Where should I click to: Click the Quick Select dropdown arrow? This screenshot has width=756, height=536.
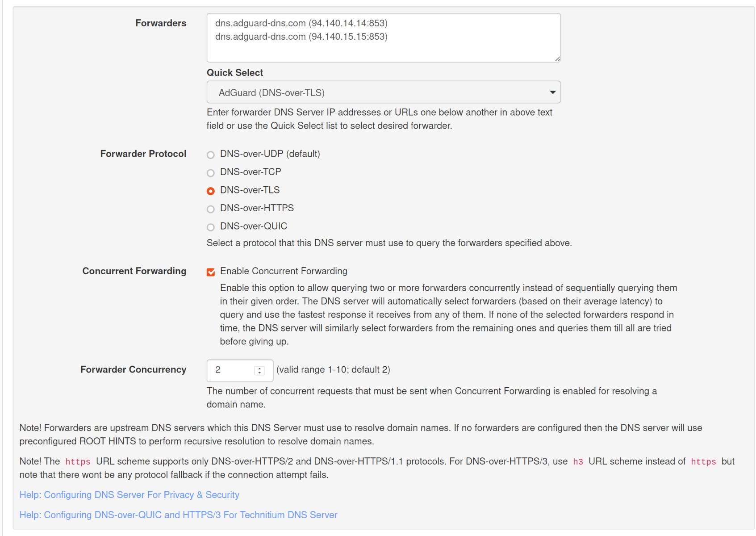tap(552, 92)
